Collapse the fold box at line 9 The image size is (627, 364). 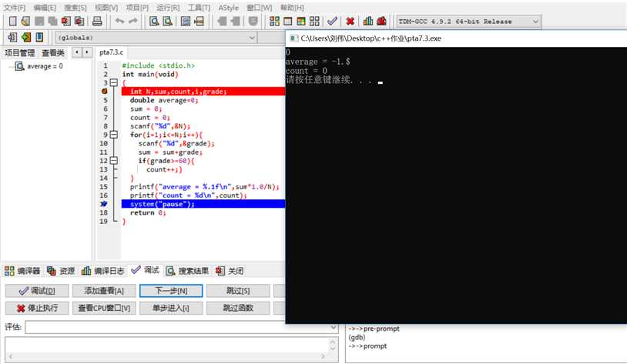click(x=113, y=135)
